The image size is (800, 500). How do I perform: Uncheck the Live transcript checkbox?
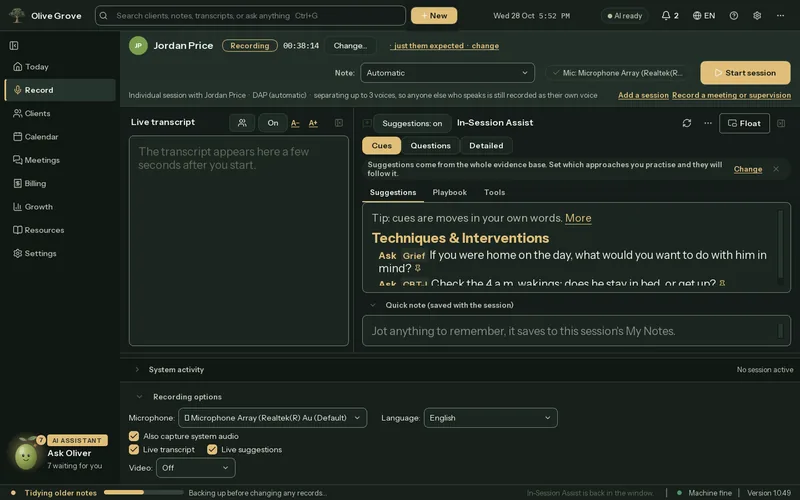134,449
